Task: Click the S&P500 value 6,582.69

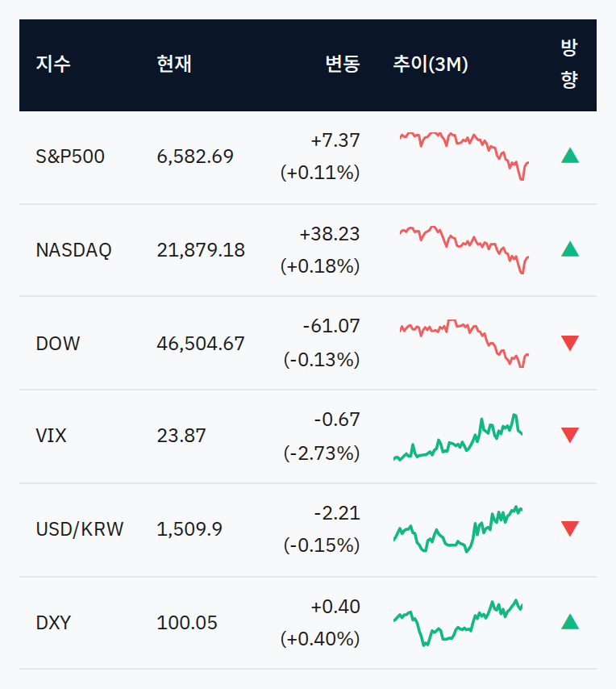Action: point(195,157)
